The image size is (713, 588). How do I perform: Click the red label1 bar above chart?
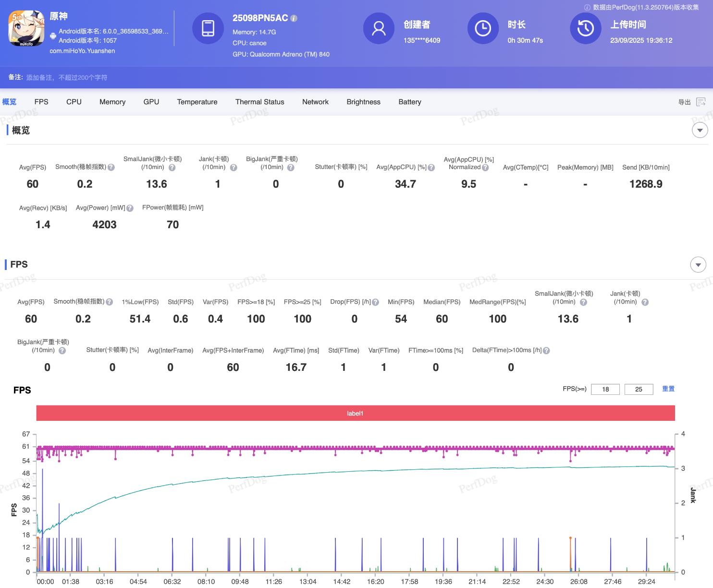coord(356,413)
